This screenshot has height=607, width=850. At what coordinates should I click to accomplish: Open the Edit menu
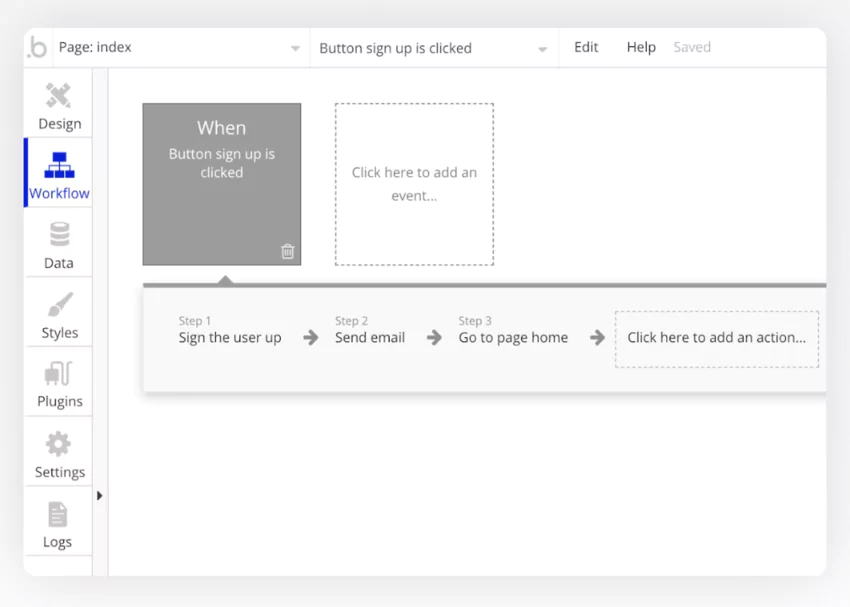585,46
